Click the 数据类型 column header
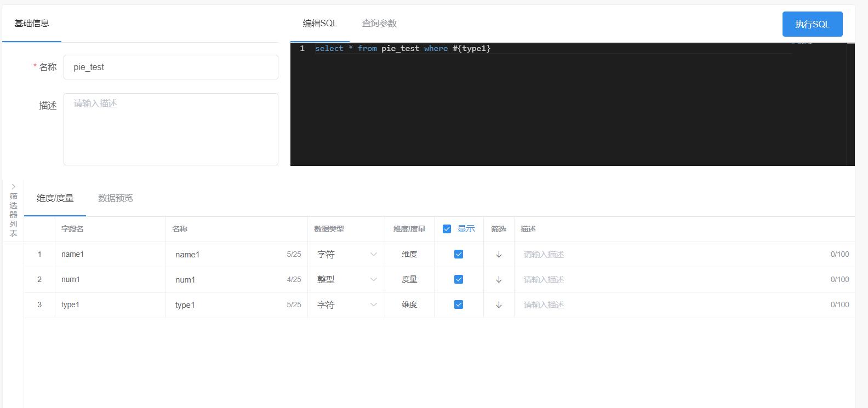868x408 pixels. coord(346,229)
